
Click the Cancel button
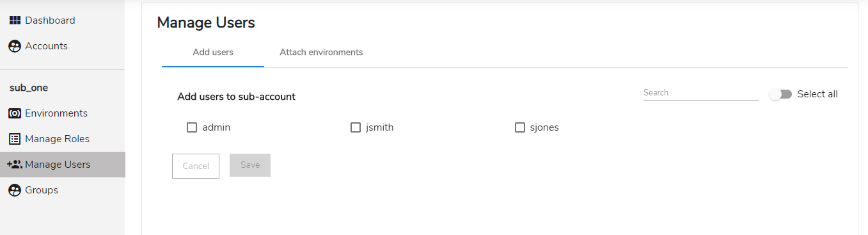point(196,166)
